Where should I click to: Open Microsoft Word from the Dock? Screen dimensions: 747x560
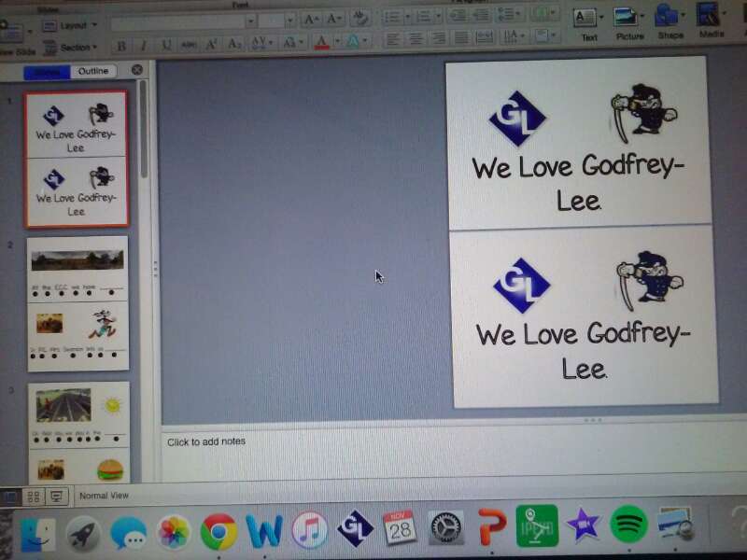(264, 530)
